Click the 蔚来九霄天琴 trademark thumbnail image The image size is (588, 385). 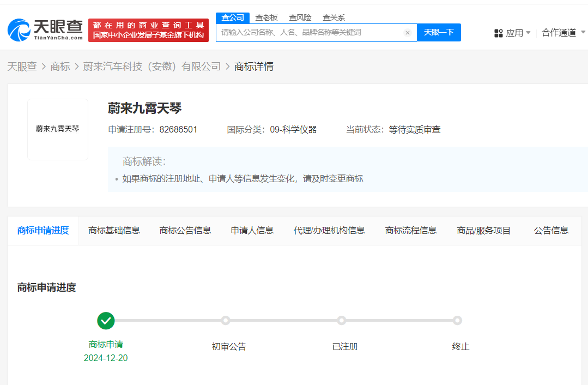coord(58,129)
